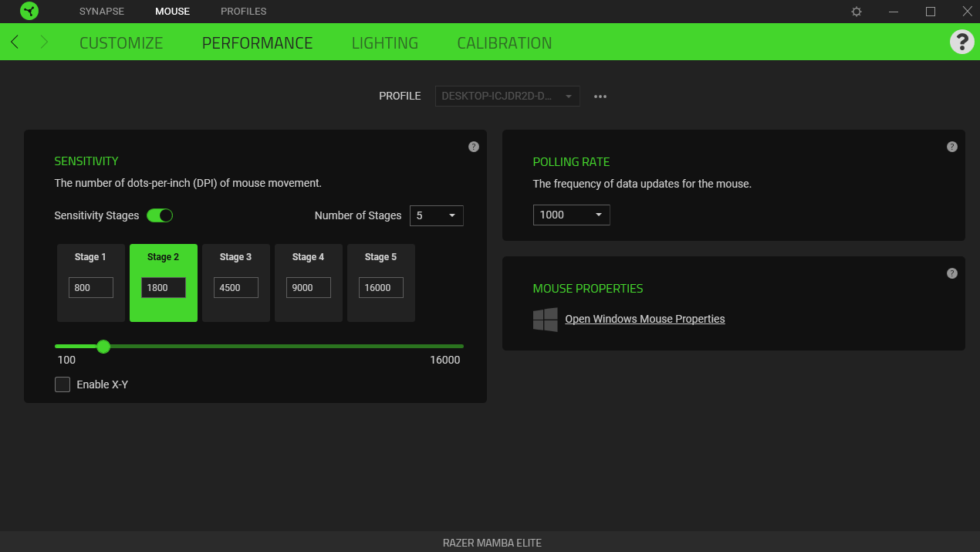Open profile options three-dot menu

pyautogui.click(x=600, y=97)
